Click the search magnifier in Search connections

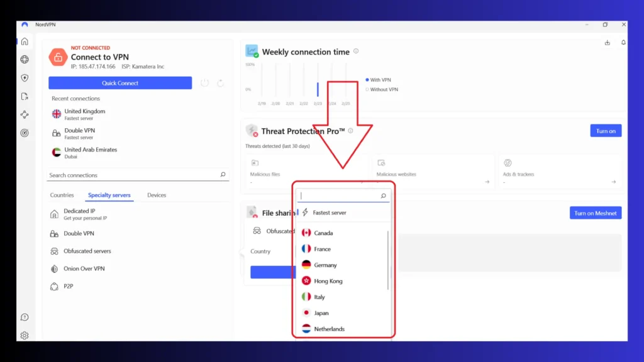tap(223, 175)
